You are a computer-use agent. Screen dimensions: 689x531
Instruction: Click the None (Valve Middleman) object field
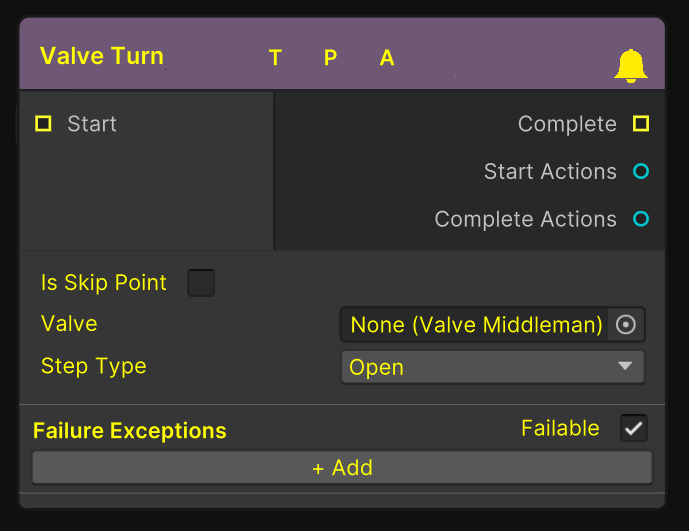pos(475,325)
